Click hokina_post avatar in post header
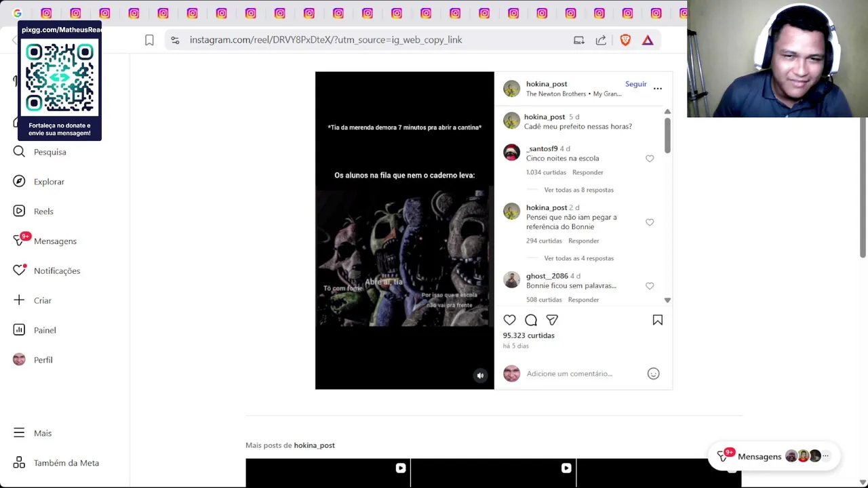 (511, 89)
